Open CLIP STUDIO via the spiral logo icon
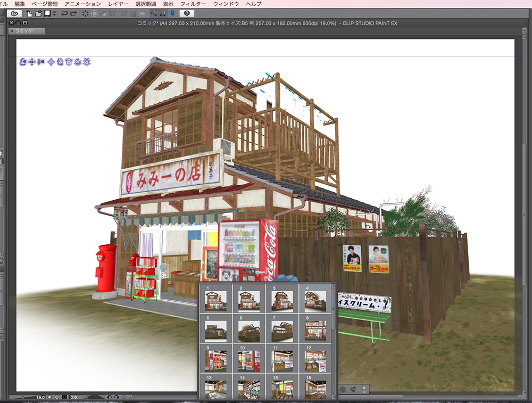 15,14
